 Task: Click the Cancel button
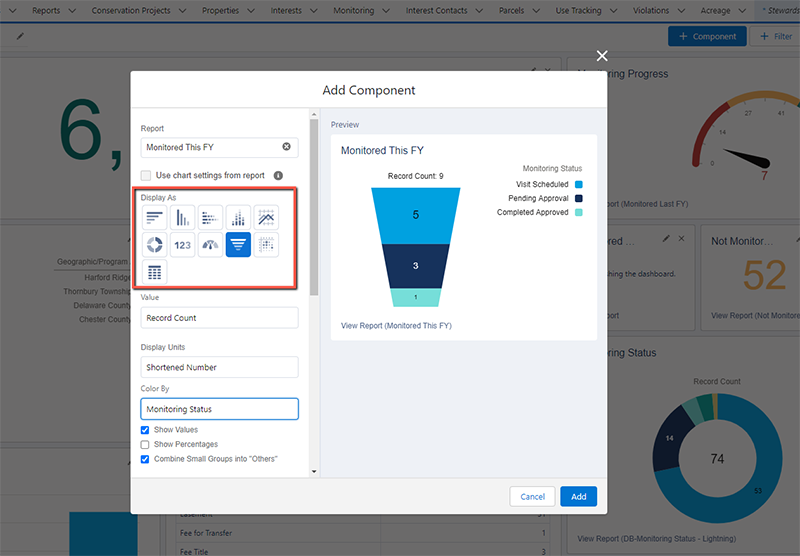click(532, 497)
